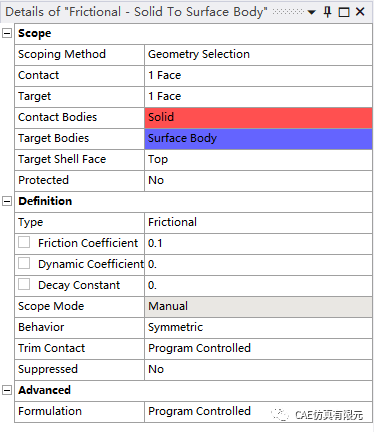374x432 pixels.
Task: Collapse the Advanced section
Action: click(7, 390)
